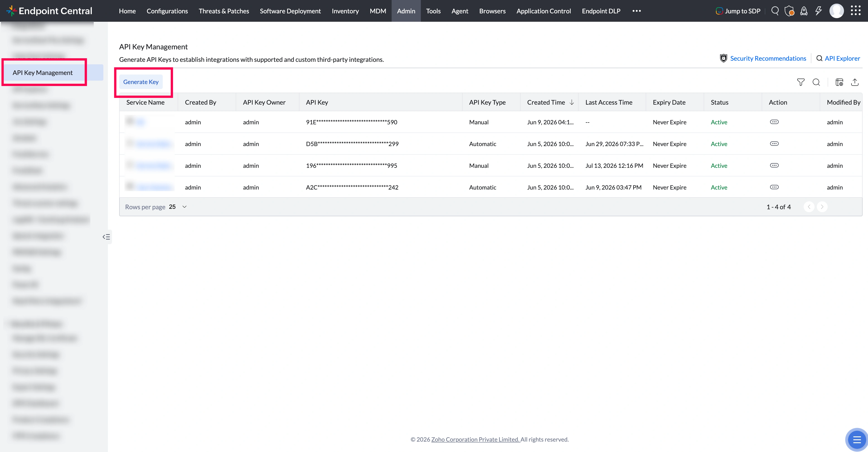Click the API Key Owner column header
This screenshot has height=452, width=868.
click(264, 102)
